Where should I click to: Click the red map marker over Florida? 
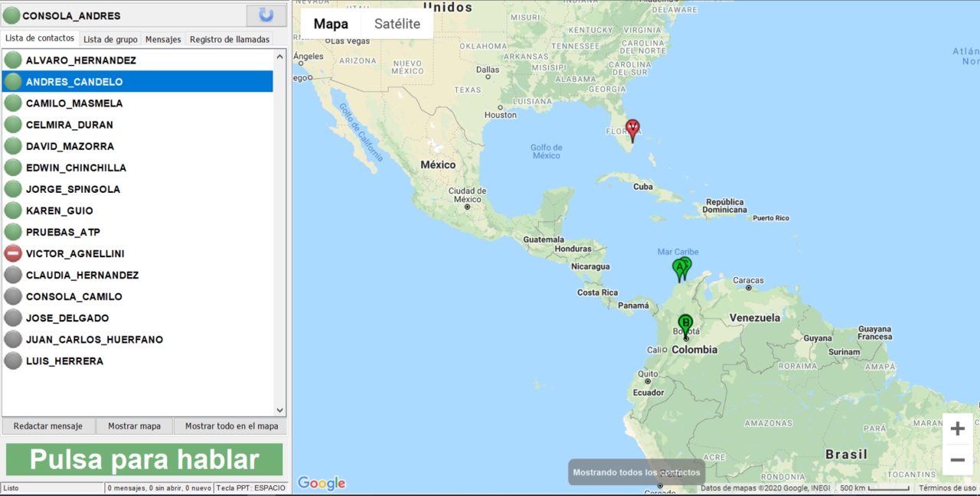(632, 130)
